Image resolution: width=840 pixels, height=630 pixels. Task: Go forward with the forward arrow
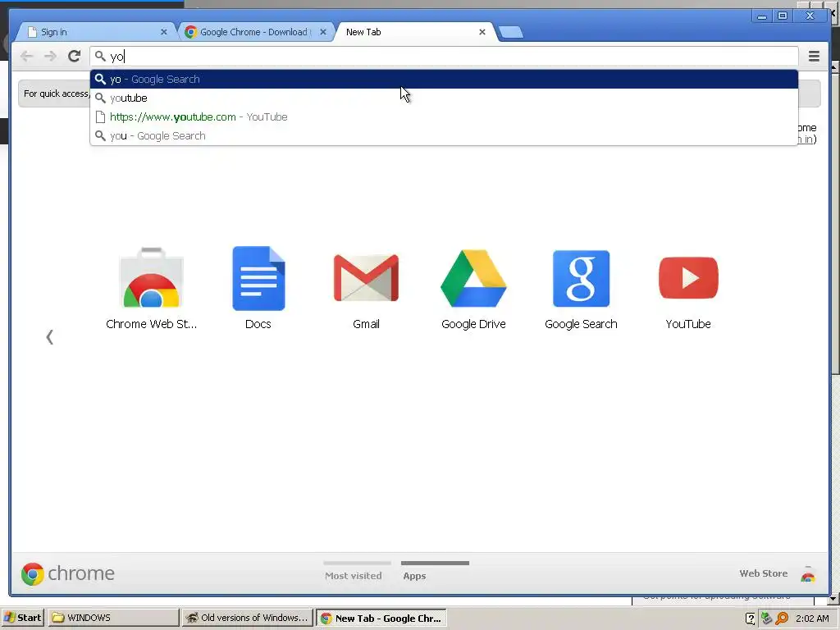(x=50, y=56)
